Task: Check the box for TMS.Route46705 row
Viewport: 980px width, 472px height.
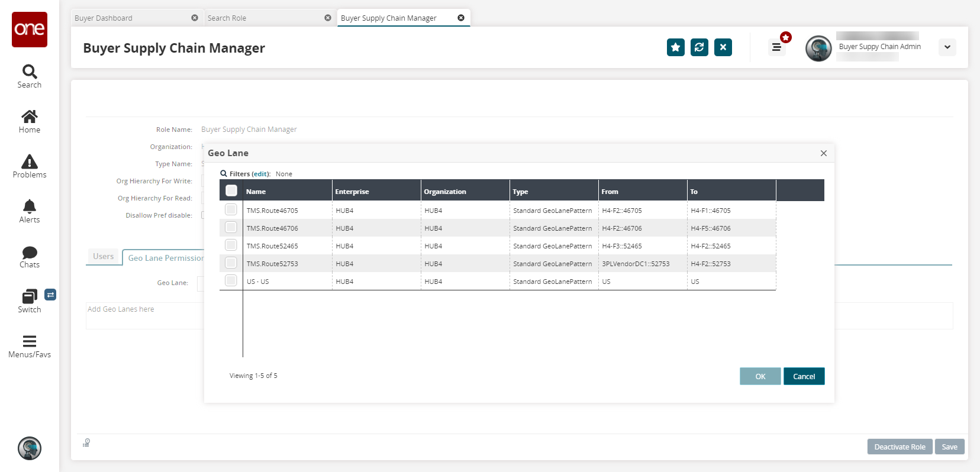Action: (231, 210)
